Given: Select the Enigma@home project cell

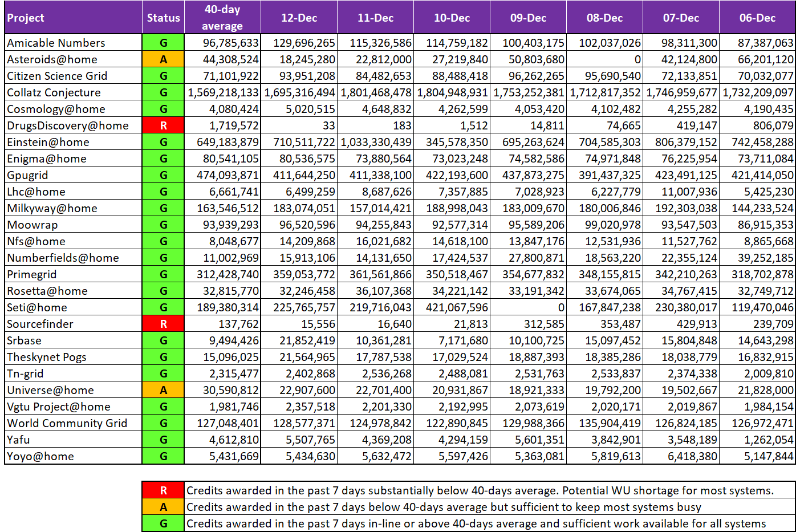Looking at the screenshot, I should pyautogui.click(x=74, y=159).
